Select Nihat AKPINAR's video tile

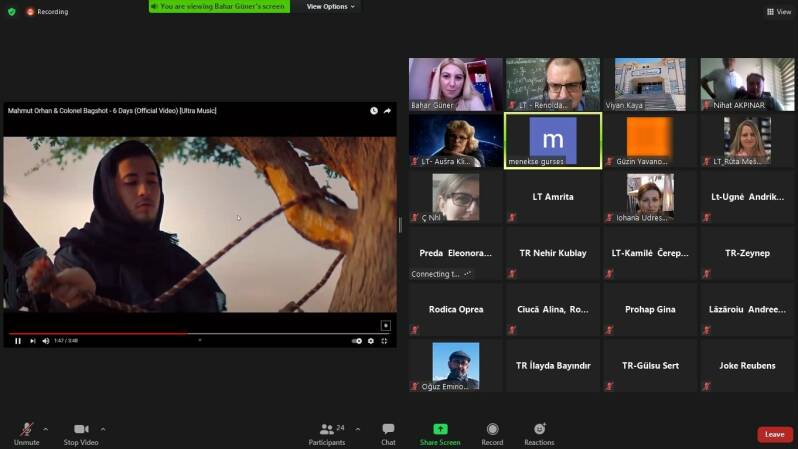(x=747, y=84)
